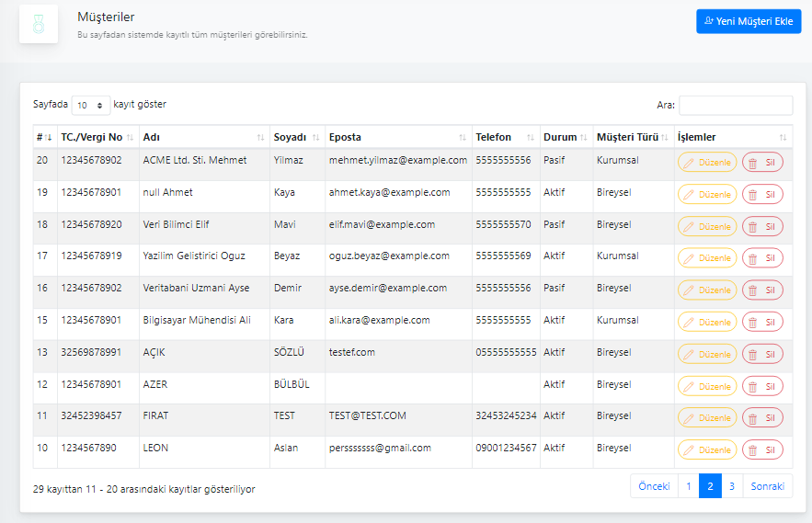Click the medal icon beside Müşteriler title
The width and height of the screenshot is (812, 523).
point(39,24)
